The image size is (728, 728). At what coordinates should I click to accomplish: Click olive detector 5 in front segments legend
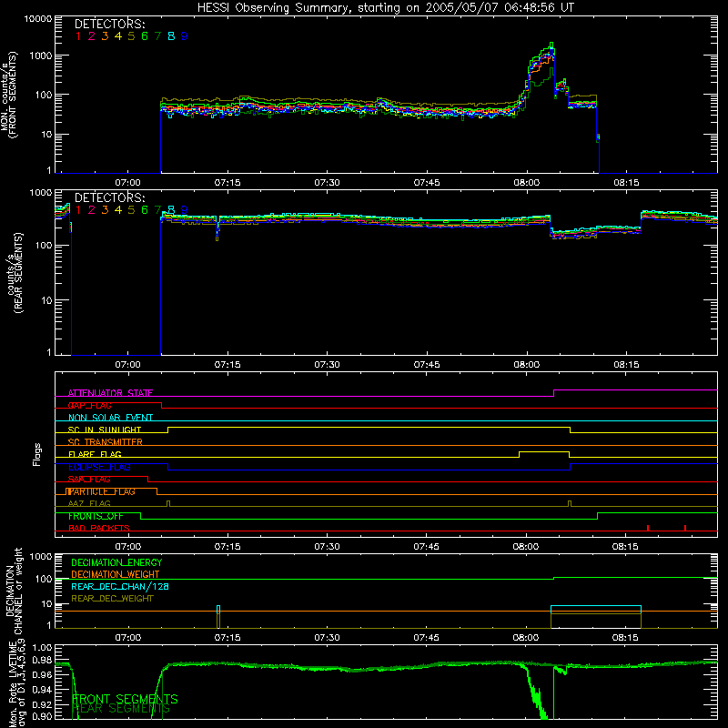pyautogui.click(x=131, y=36)
